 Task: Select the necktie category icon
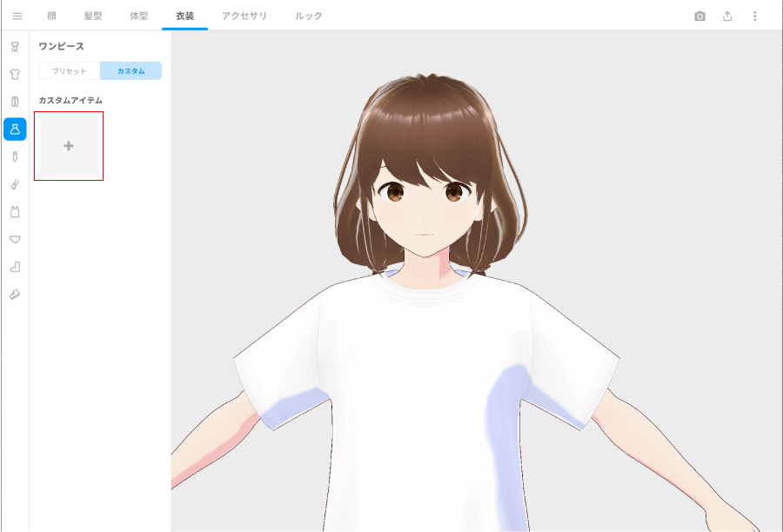[x=15, y=156]
